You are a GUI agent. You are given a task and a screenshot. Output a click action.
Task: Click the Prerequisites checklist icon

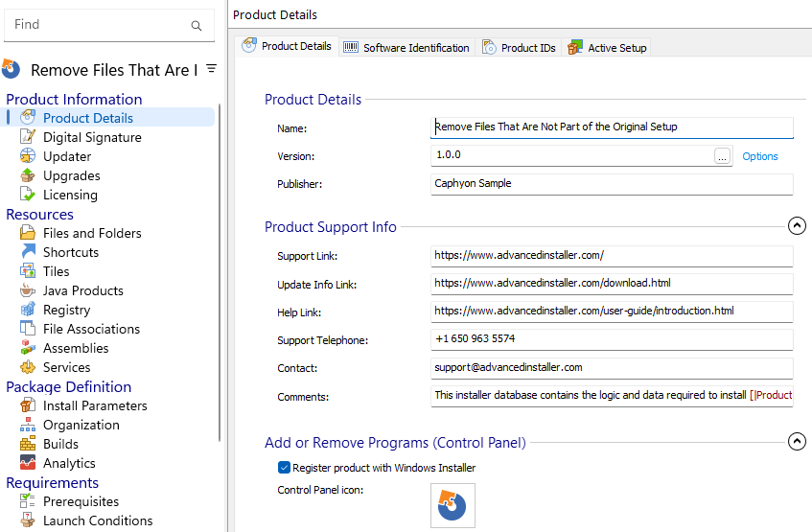[28, 501]
